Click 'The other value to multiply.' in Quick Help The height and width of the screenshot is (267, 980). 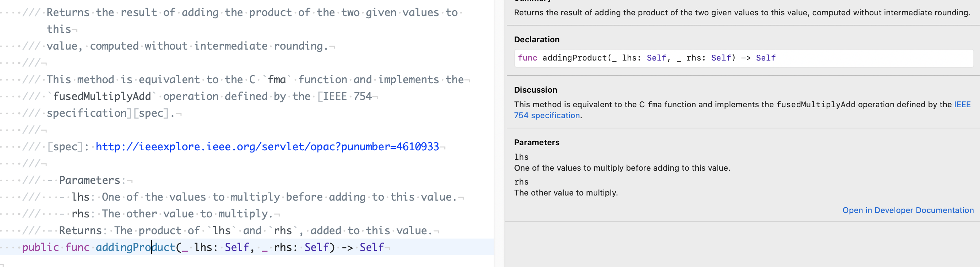pos(566,193)
